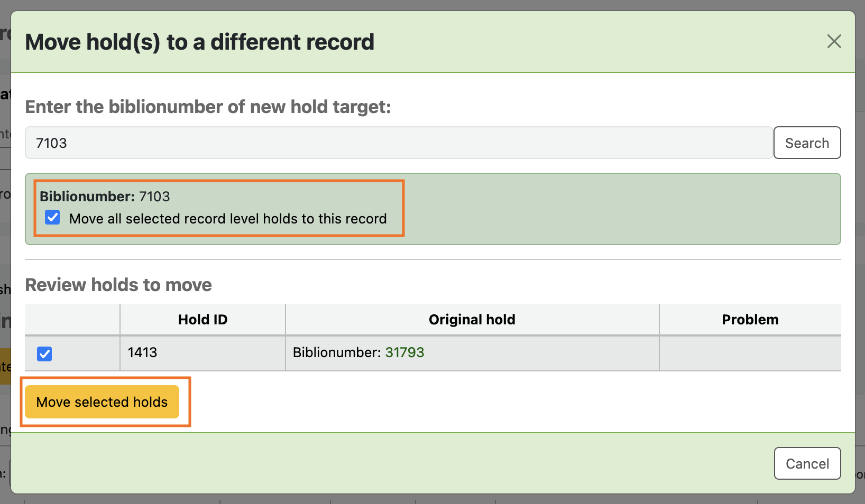Click the 'Review holds to move' heading
The height and width of the screenshot is (504, 865).
click(118, 285)
